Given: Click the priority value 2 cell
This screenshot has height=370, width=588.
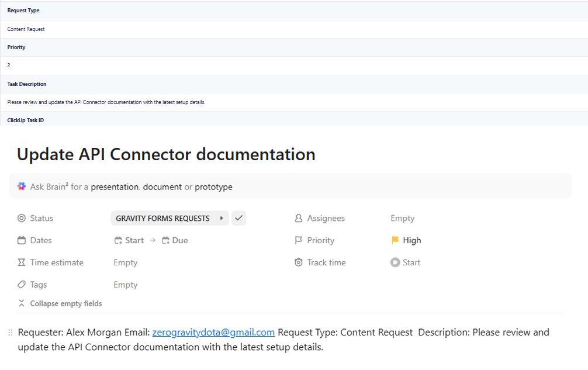Looking at the screenshot, I should 294,65.
